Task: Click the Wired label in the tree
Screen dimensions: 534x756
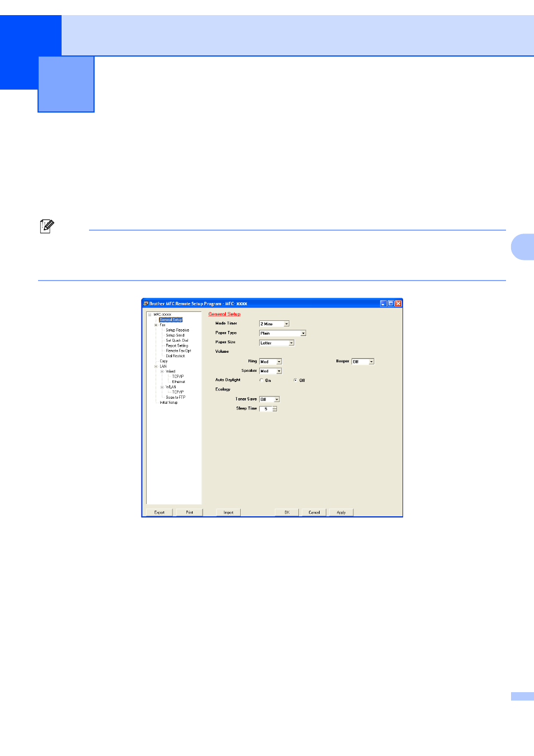Action: [171, 372]
